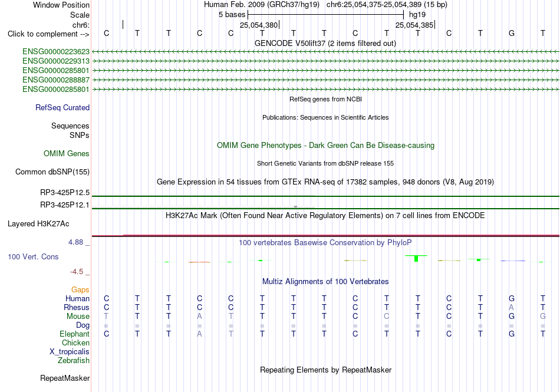The image size is (560, 392).
Task: Click the faded G at end of Mouse row
Action: pos(542,317)
